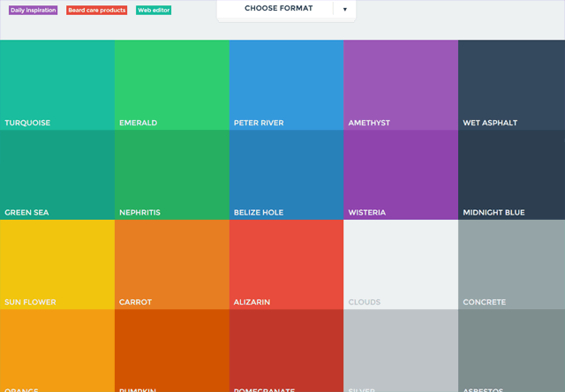Choose the Alizarin red swatch

tap(286, 265)
